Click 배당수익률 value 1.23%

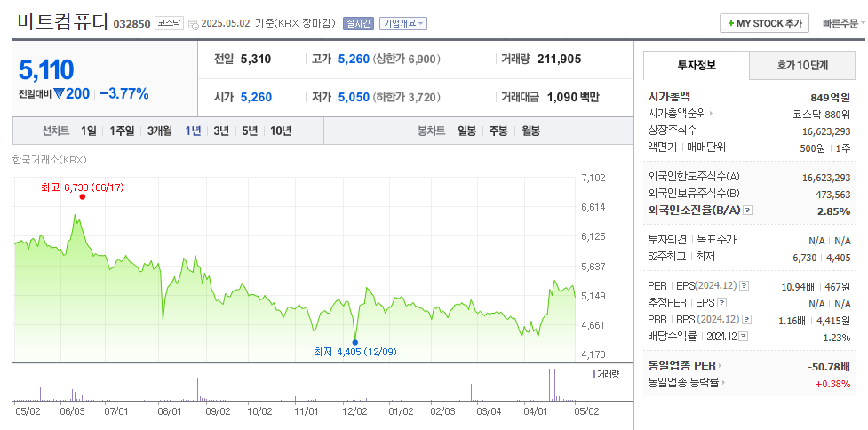837,337
